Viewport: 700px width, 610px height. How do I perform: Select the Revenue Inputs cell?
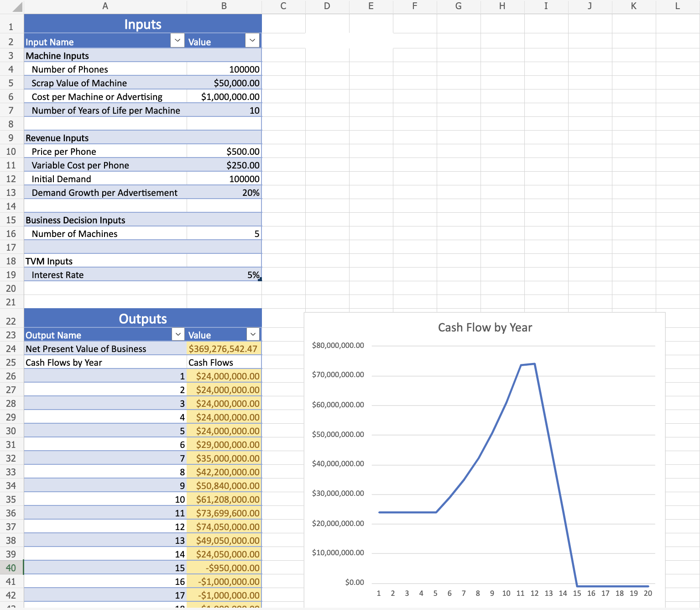[x=105, y=137]
